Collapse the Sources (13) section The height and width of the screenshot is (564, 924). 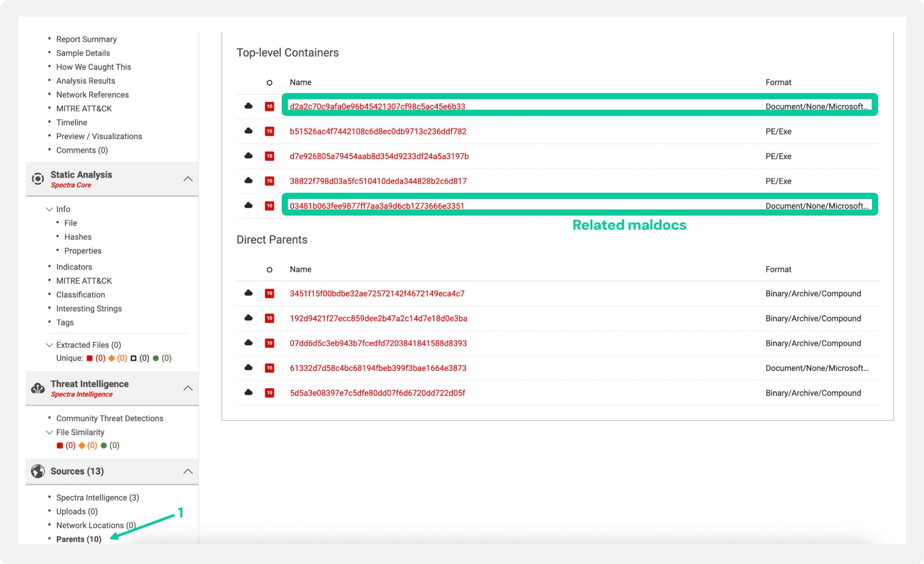coord(188,471)
